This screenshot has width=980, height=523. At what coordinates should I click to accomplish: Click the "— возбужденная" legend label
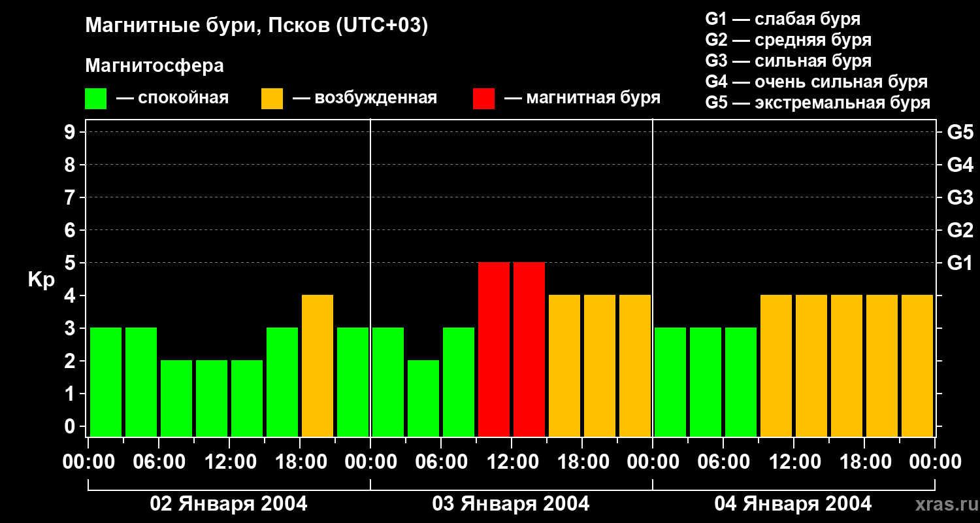(x=365, y=98)
